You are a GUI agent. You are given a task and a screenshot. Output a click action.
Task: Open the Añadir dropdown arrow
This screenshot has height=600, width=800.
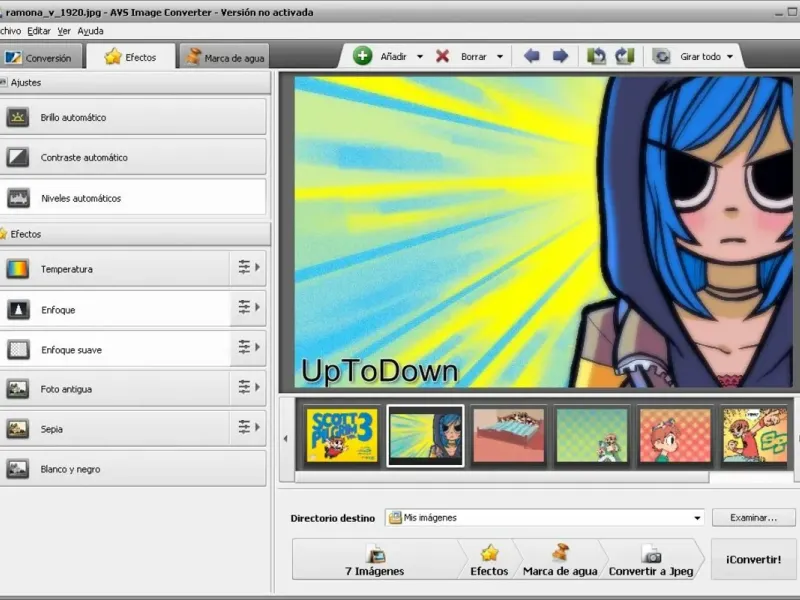pyautogui.click(x=420, y=57)
